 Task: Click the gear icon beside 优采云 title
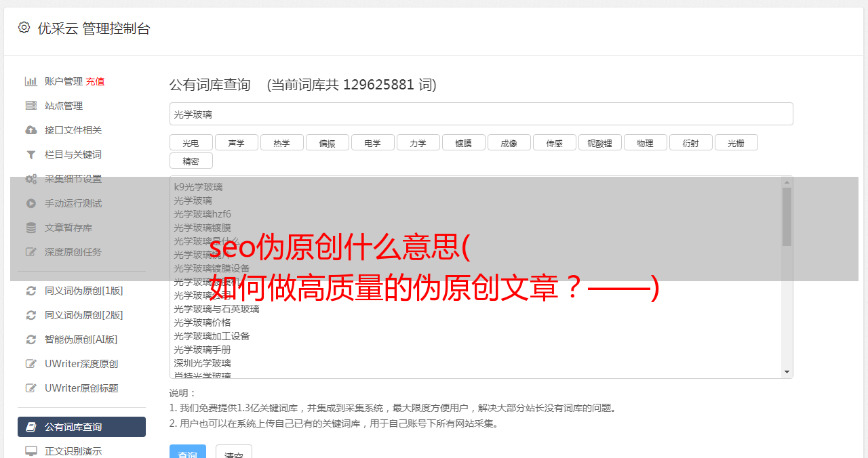24,28
